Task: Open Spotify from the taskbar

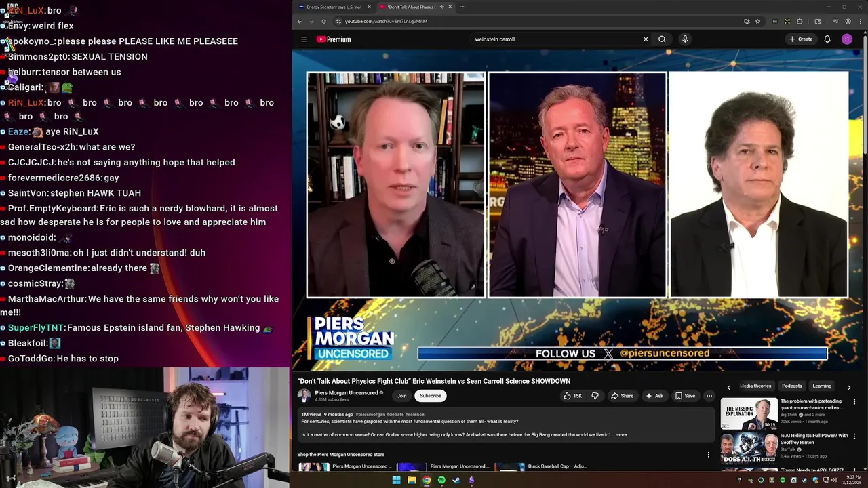Action: coord(441,481)
